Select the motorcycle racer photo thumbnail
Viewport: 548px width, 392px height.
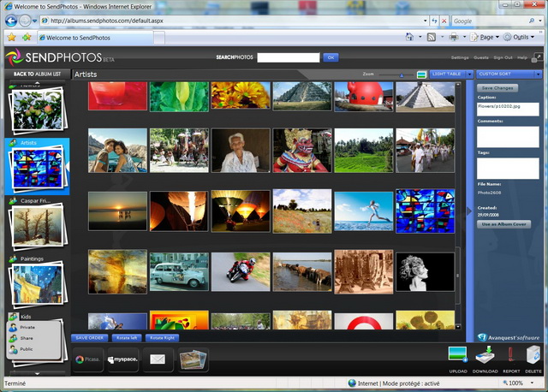(x=240, y=271)
